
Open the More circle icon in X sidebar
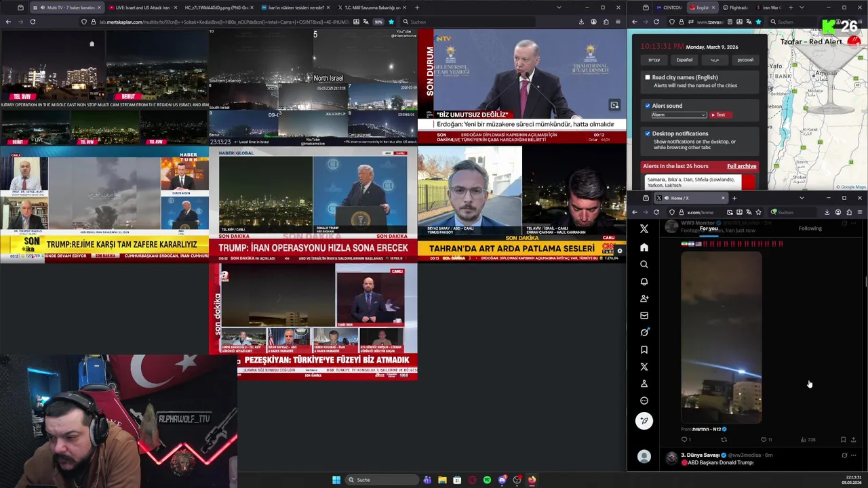[644, 401]
